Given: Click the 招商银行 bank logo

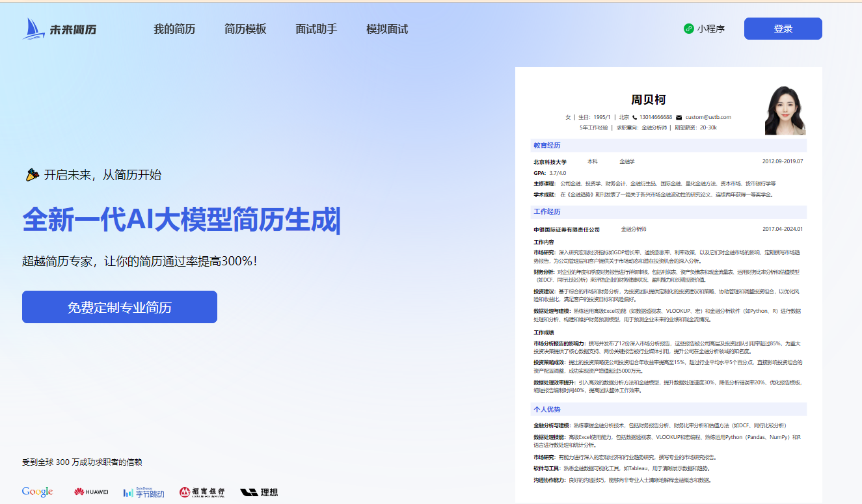Looking at the screenshot, I should (x=202, y=492).
